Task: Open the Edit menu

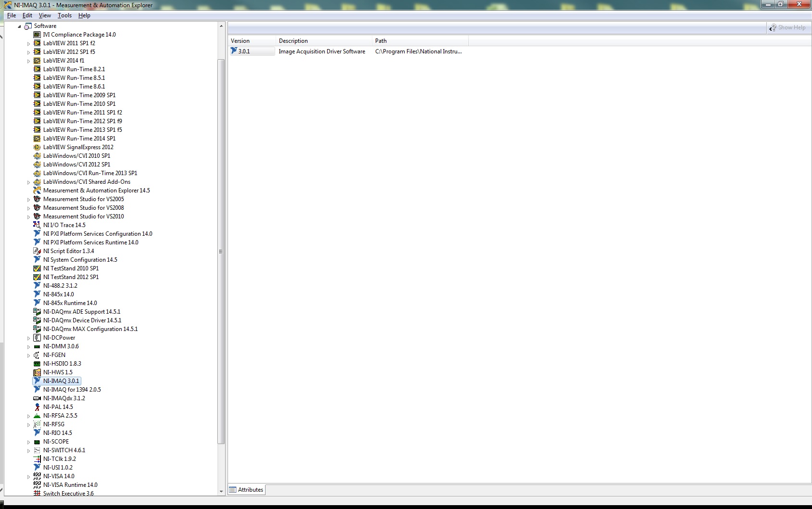Action: tap(27, 15)
